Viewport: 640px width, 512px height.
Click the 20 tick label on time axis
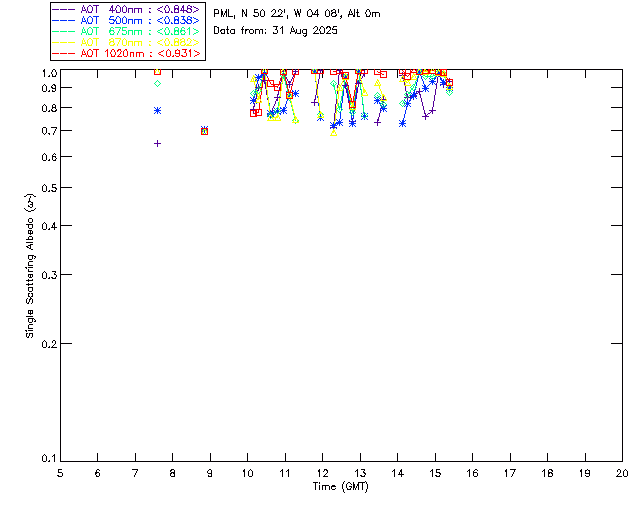click(x=621, y=472)
